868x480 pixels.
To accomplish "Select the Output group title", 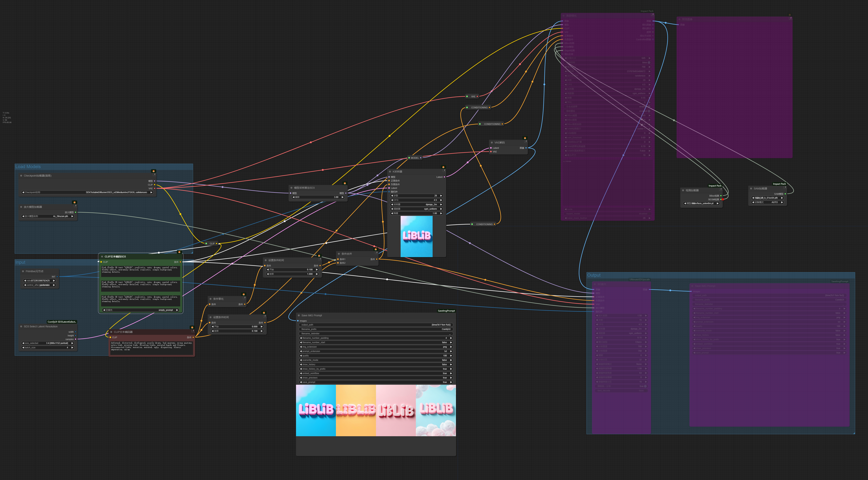I will tap(594, 275).
